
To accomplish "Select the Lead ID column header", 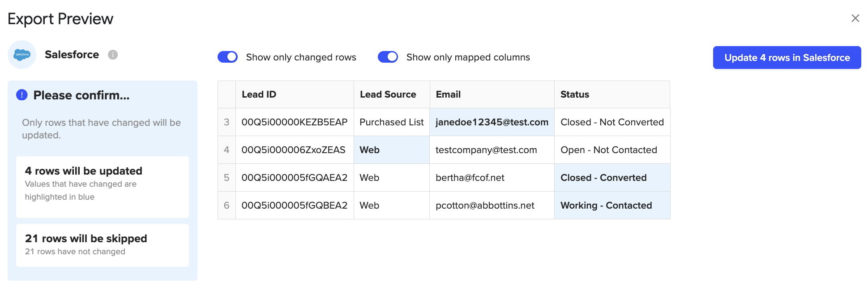I will (295, 94).
